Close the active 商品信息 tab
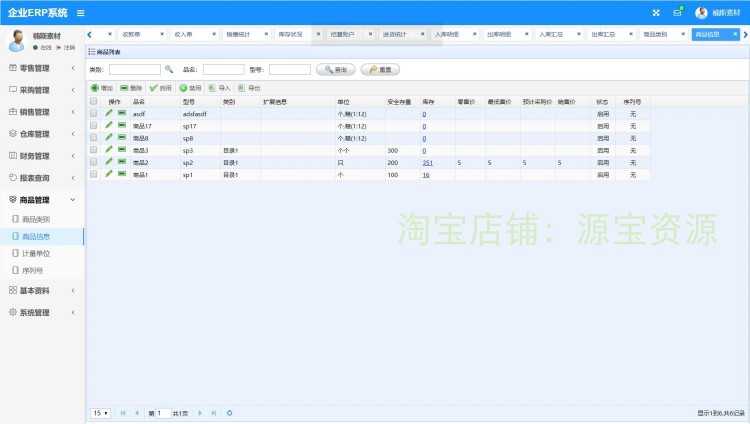The height and width of the screenshot is (424, 750). coord(735,34)
